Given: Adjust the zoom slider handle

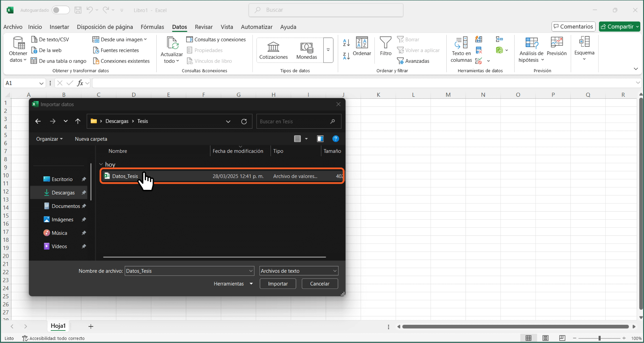Looking at the screenshot, I should click(600, 338).
